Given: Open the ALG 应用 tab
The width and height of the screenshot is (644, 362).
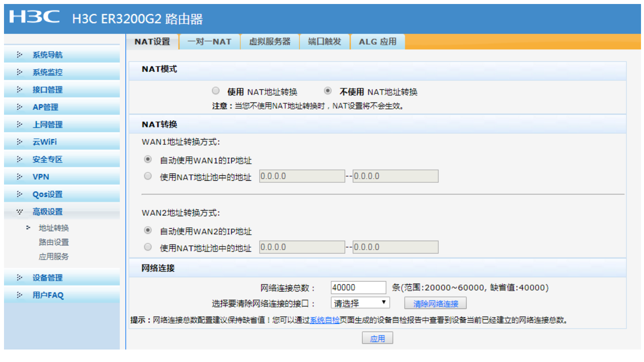Looking at the screenshot, I should pyautogui.click(x=378, y=42).
